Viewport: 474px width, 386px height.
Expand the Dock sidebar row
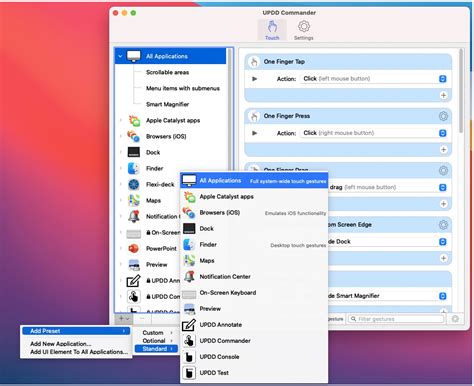[x=121, y=152]
